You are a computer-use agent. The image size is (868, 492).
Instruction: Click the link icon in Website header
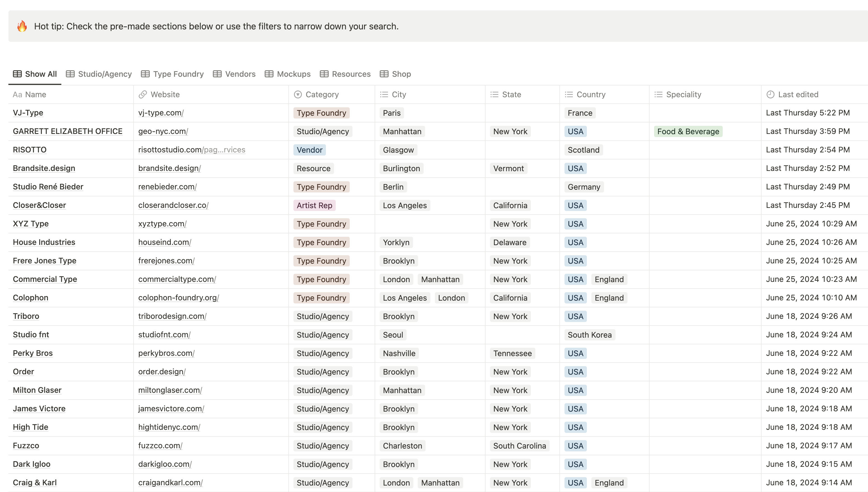(x=143, y=95)
